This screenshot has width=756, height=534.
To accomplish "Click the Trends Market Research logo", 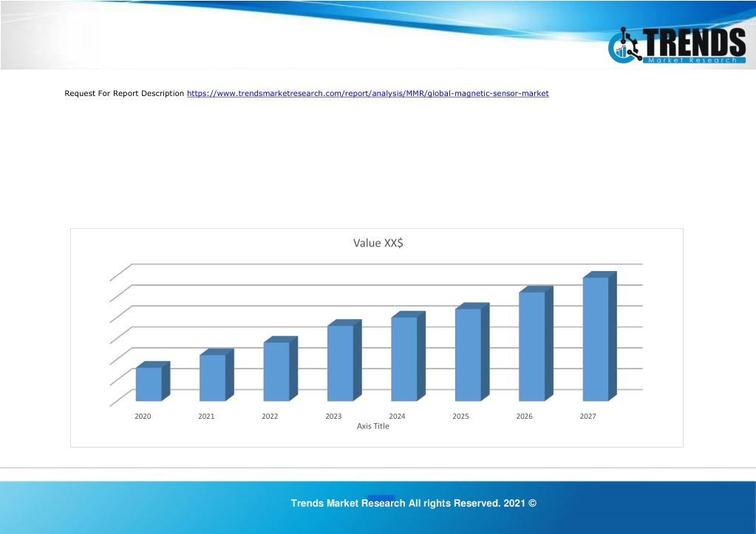I will tap(677, 45).
